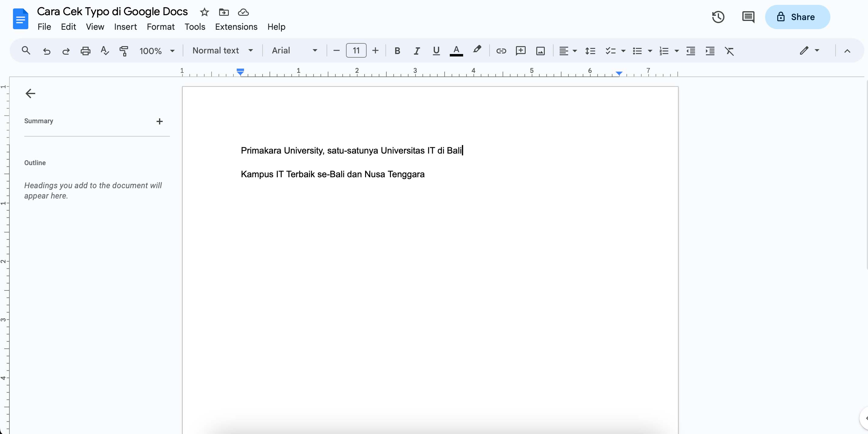This screenshot has height=434, width=868.
Task: Open version history clock icon
Action: tap(718, 17)
